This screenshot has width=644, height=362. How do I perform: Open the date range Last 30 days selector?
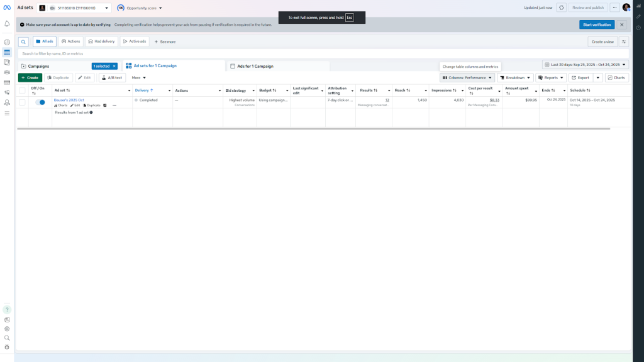tap(585, 65)
